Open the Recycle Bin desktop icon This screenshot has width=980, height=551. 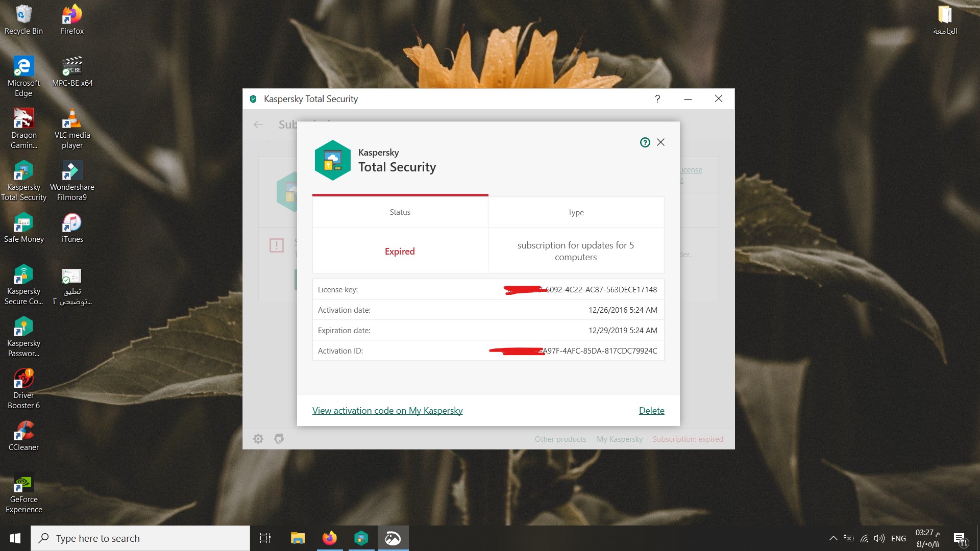point(23,20)
